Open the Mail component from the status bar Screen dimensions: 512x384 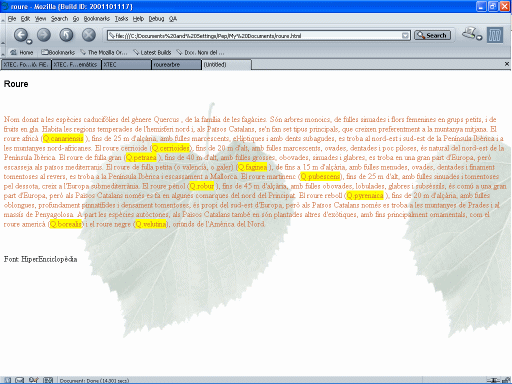tap(20, 380)
